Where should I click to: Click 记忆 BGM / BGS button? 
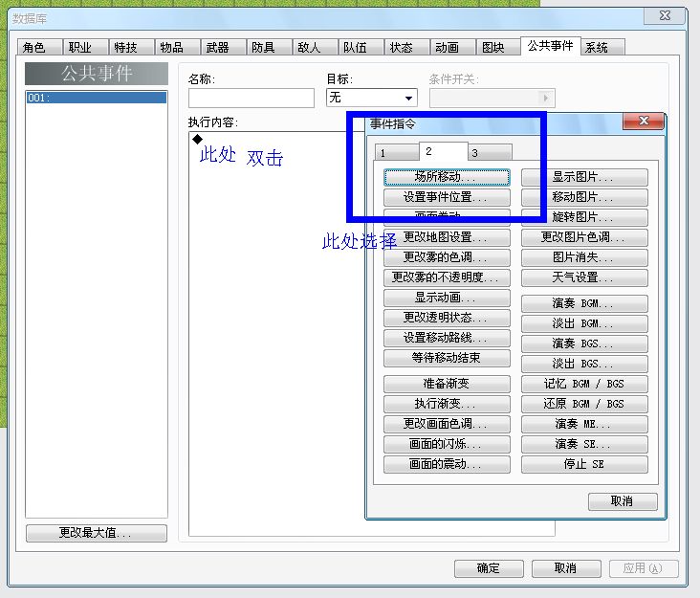[584, 384]
